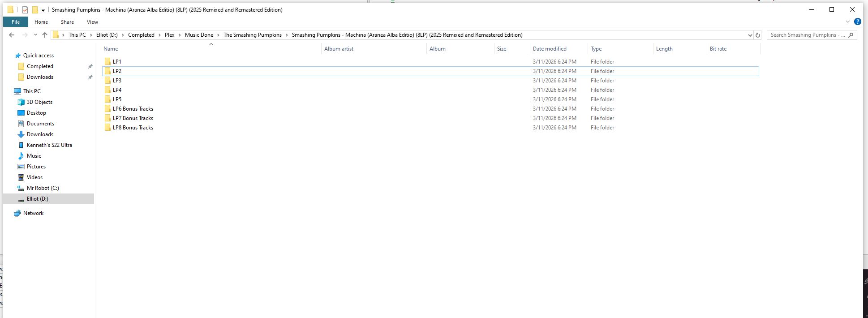Open the Recent locations dropdown
The height and width of the screenshot is (318, 868).
(35, 35)
